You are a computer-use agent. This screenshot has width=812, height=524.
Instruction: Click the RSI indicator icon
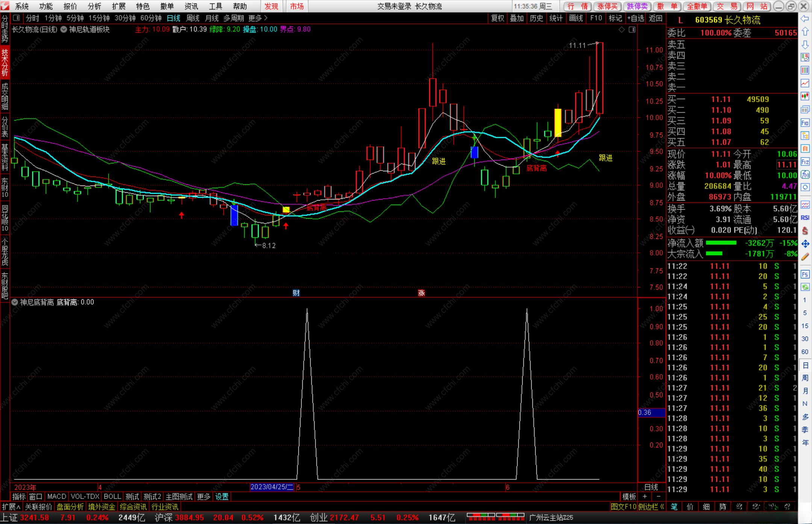[x=805, y=218]
